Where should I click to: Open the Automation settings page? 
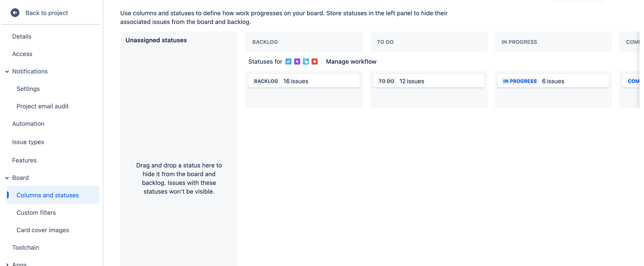tap(28, 123)
